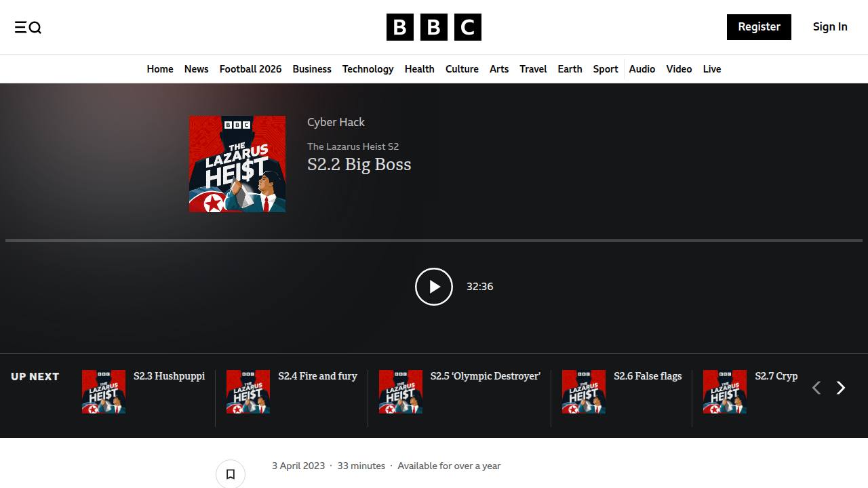The width and height of the screenshot is (868, 488).
Task: Click the S2.4 Fire and fury thumbnail
Action: click(248, 392)
